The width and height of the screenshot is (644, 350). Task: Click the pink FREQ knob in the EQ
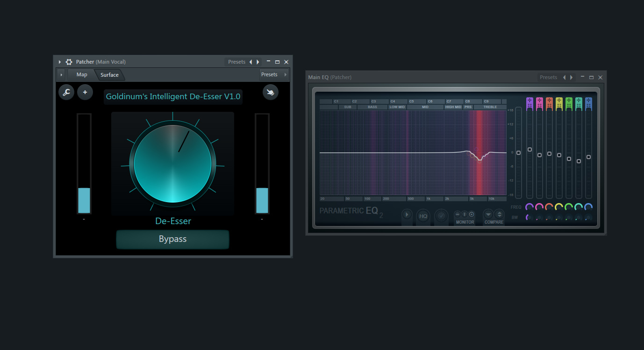pos(539,207)
